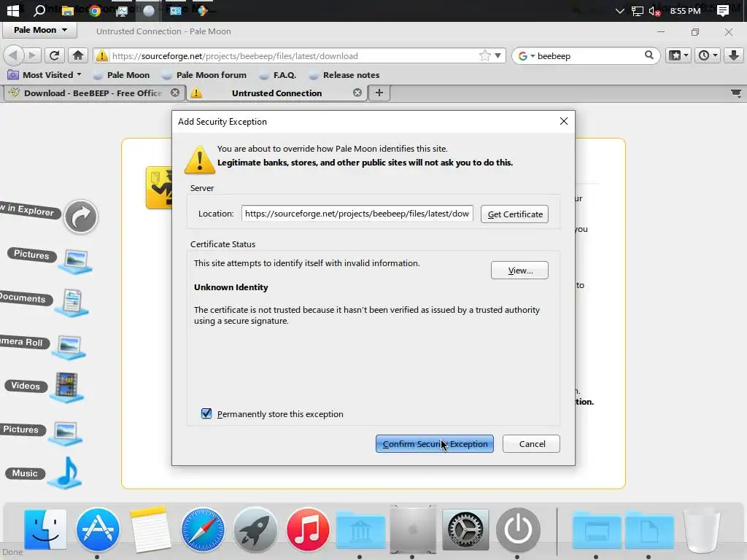Cancel the Add Security Exception dialog
Screen dimensions: 747x560
point(531,444)
